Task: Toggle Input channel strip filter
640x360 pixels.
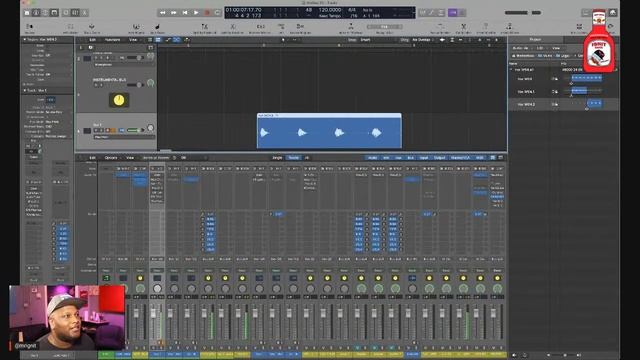Action: [424, 158]
